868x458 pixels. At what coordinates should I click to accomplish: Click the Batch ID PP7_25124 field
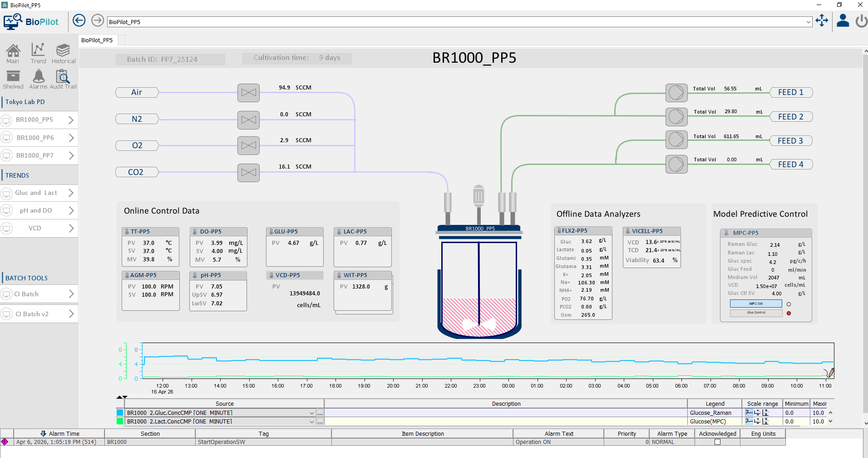170,60
